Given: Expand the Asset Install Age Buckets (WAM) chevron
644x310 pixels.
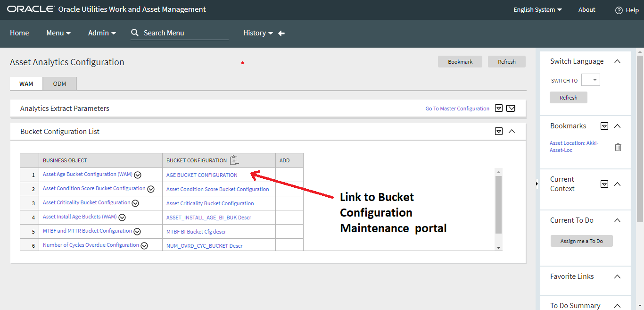Looking at the screenshot, I should pos(122,217).
